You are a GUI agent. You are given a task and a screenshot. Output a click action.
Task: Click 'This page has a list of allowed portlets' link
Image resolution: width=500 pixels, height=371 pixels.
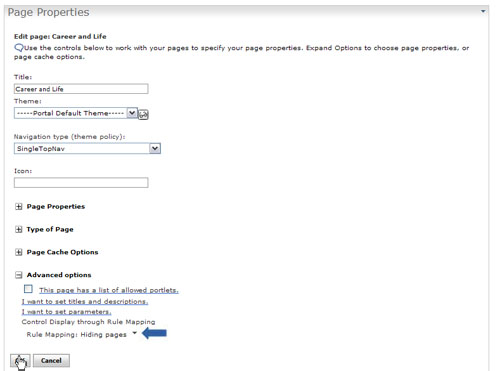[109, 290]
